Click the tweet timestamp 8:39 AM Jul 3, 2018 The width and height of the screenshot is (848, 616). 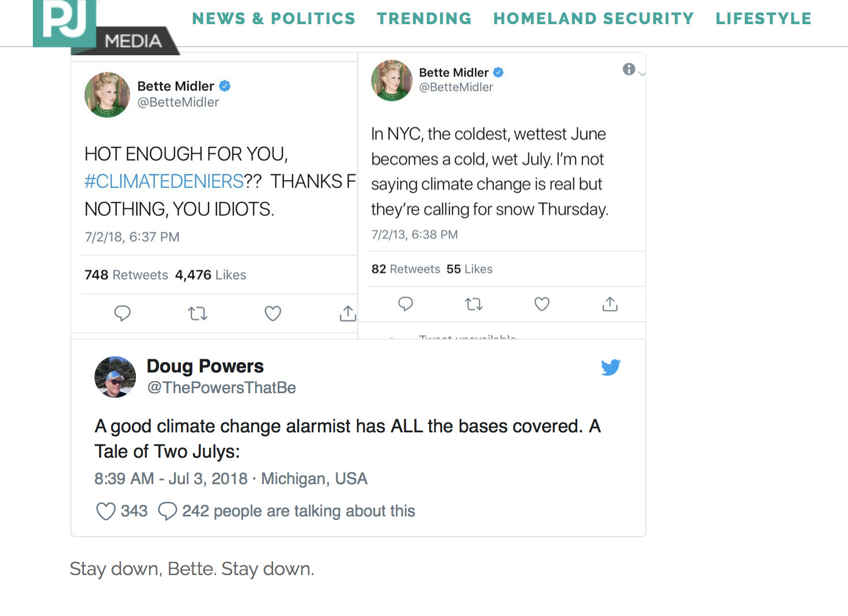click(171, 479)
